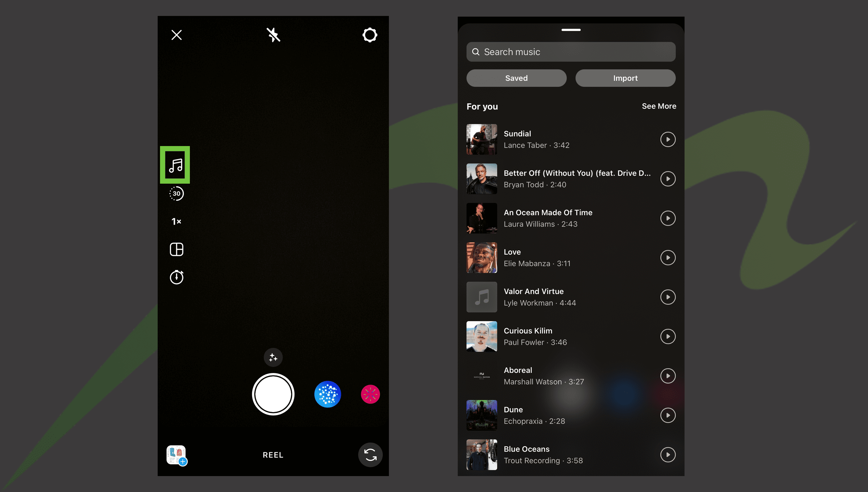Select the grid layout icon
Screen dimensions: 868x492
tap(176, 249)
